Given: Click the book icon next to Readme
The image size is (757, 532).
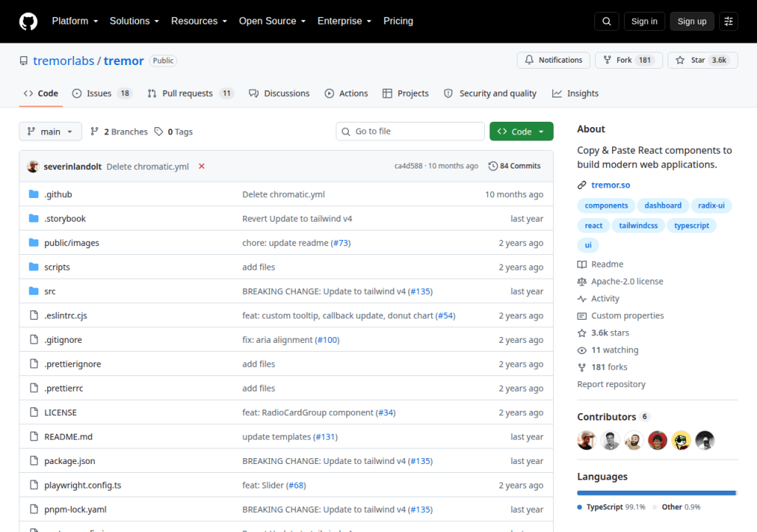Looking at the screenshot, I should tap(582, 264).
